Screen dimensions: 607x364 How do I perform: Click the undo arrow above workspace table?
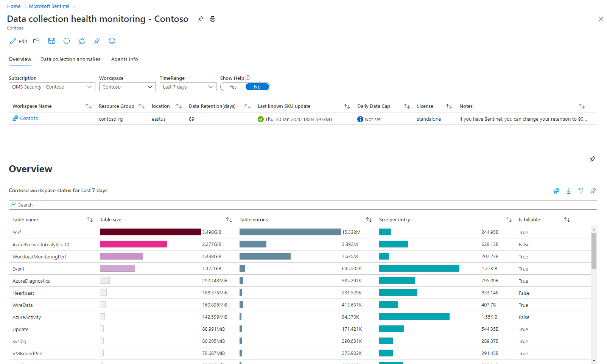tap(581, 191)
